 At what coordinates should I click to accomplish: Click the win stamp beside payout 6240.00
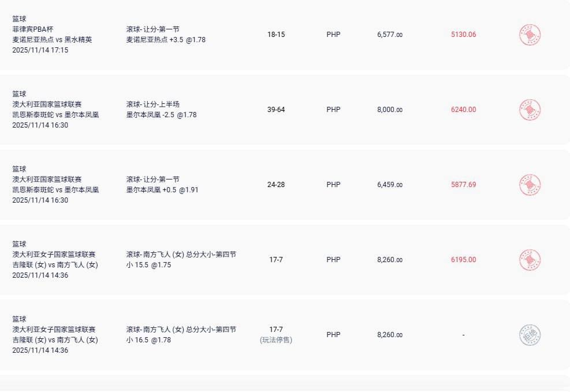[530, 110]
